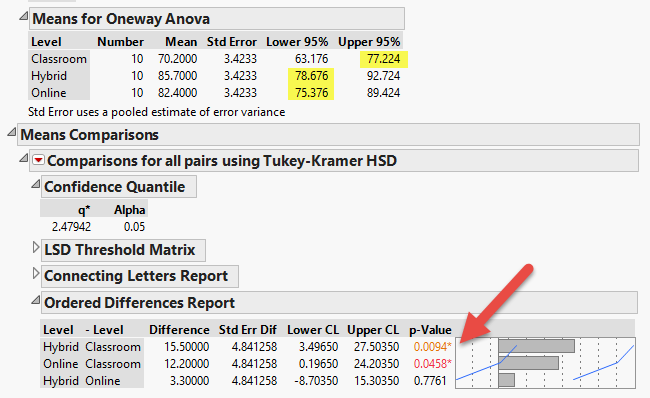Click the Alpha column header

[130, 210]
